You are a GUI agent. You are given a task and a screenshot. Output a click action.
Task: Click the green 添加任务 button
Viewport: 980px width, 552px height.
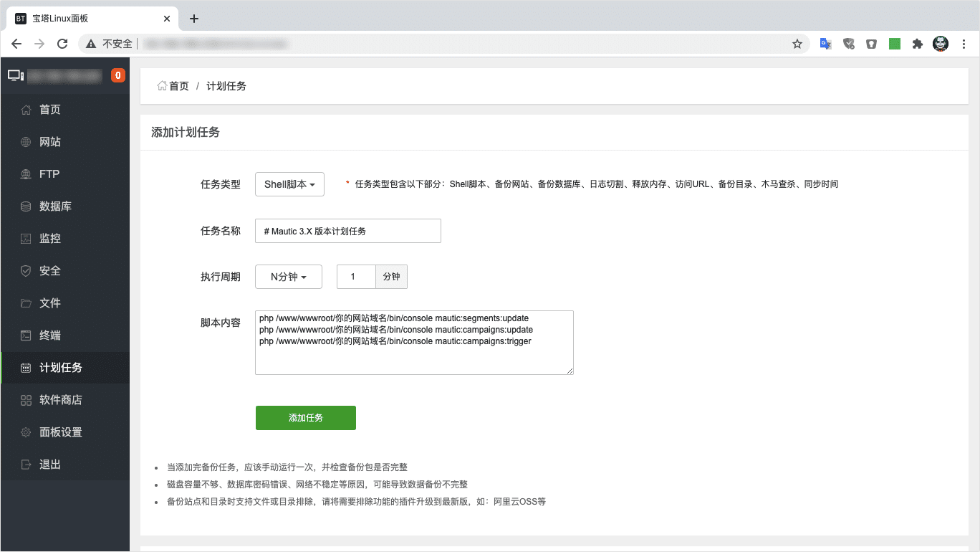tap(306, 418)
